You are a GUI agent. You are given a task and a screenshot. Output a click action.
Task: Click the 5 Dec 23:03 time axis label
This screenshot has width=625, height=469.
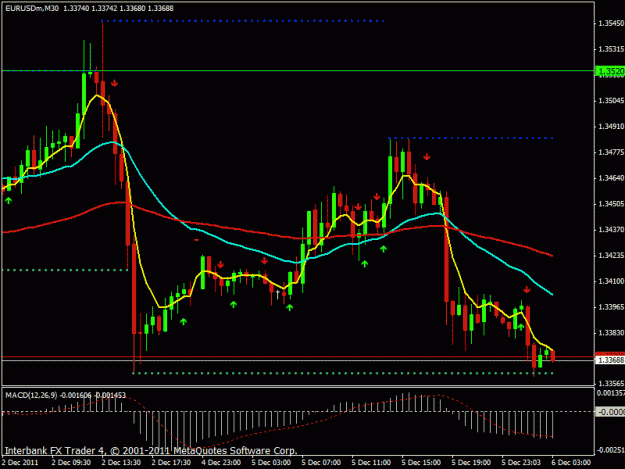point(521,463)
